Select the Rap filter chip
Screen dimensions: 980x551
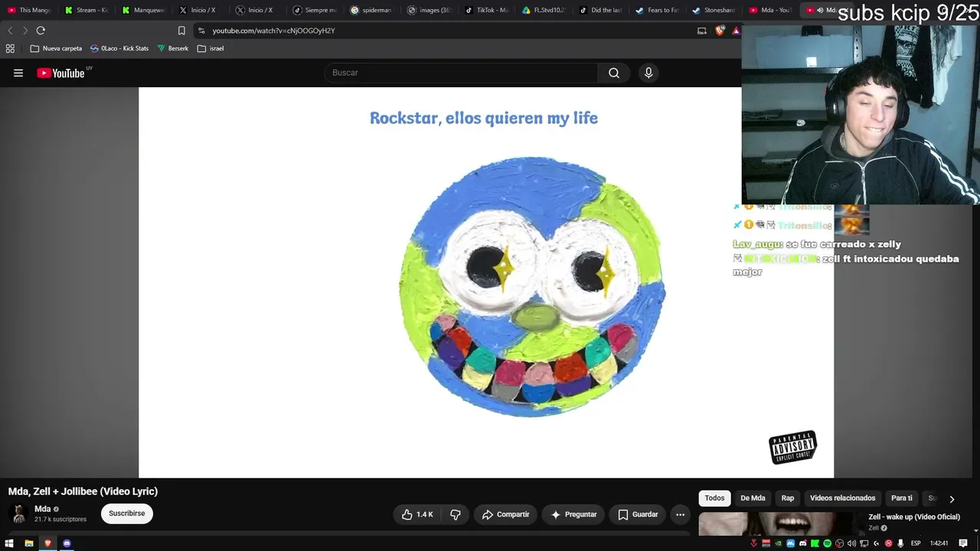pyautogui.click(x=788, y=498)
